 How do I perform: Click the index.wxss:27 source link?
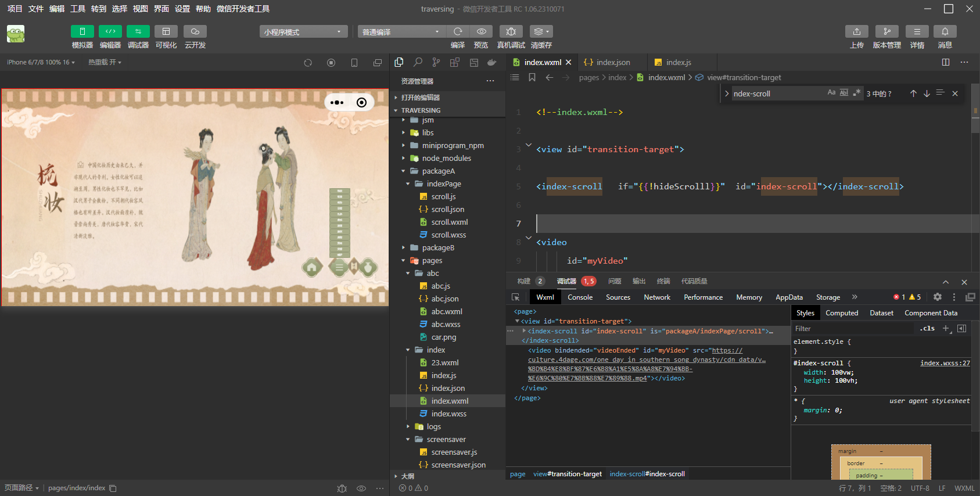pyautogui.click(x=945, y=363)
